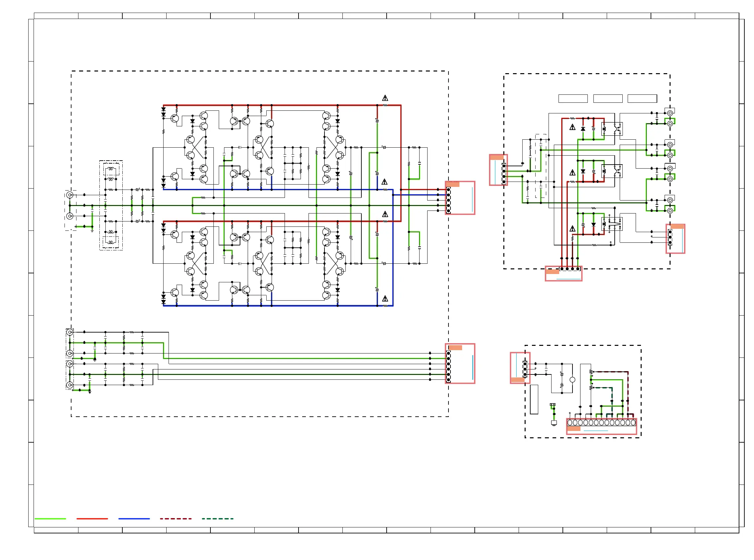754x560 pixels.
Task: Click the jack symbol under the green wire
Action: (554, 423)
